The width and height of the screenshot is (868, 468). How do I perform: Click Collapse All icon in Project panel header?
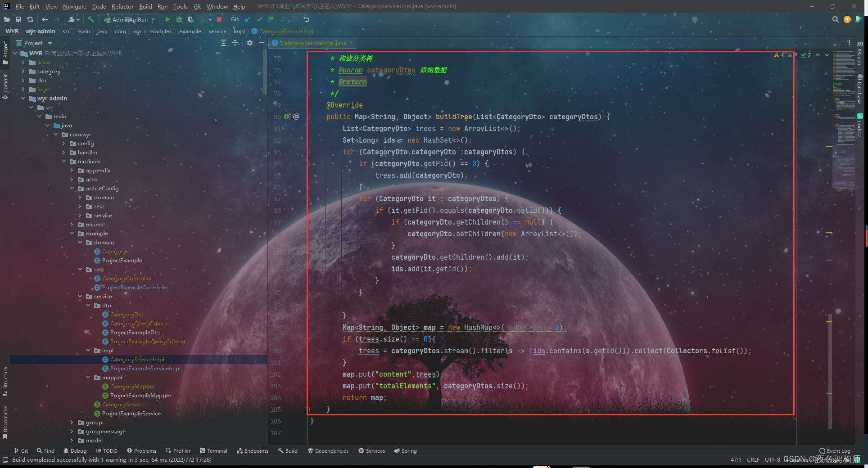[235, 43]
